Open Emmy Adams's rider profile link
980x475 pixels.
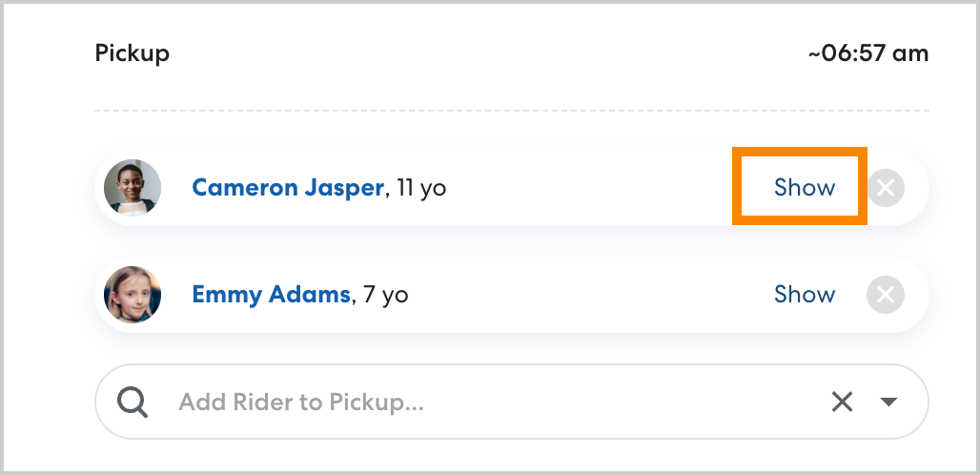(x=271, y=295)
